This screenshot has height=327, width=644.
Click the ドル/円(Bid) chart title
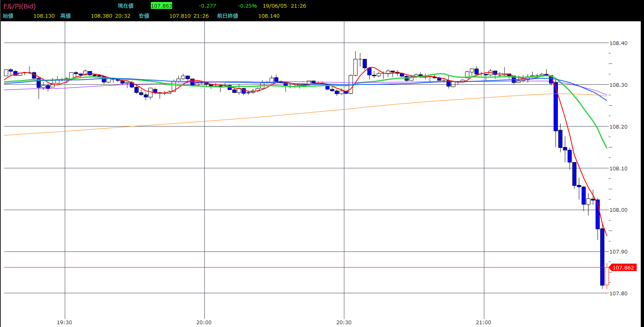coord(19,6)
